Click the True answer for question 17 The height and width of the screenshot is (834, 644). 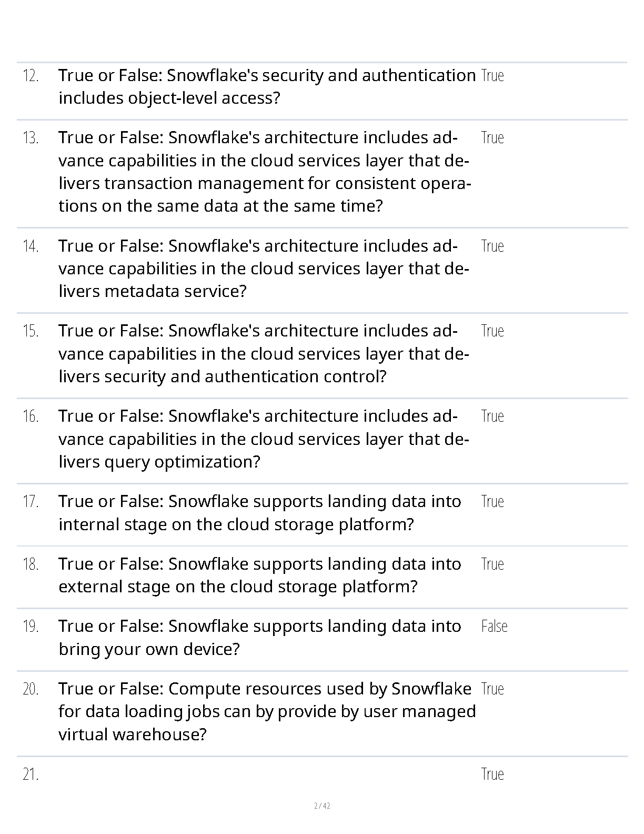click(x=492, y=502)
